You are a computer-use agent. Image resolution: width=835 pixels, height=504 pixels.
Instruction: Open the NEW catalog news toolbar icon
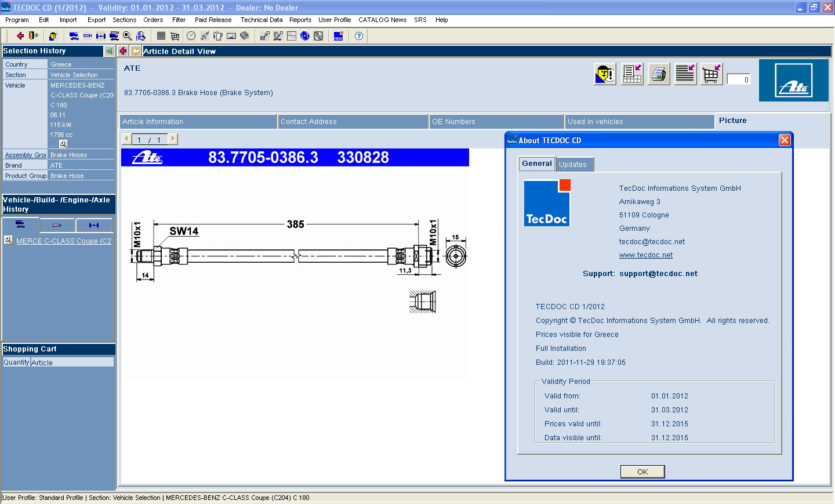339,36
